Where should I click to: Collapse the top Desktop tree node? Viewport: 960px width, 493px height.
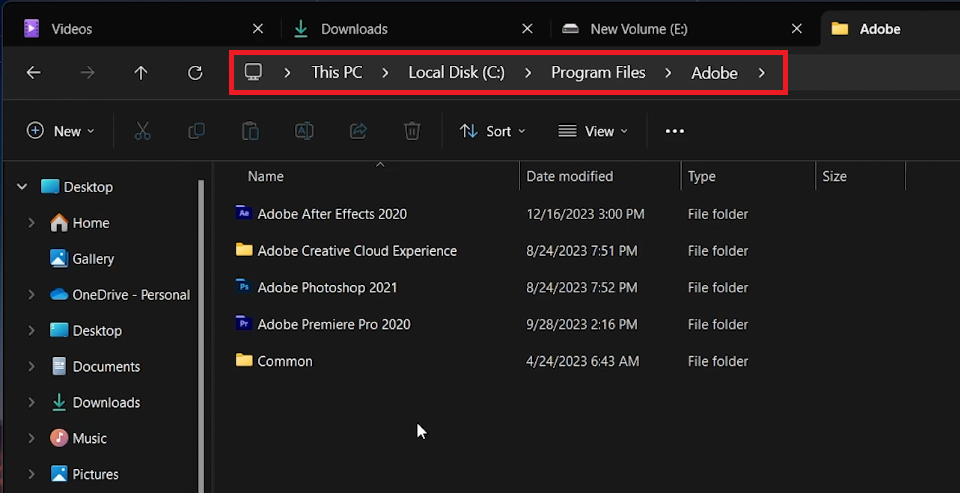(x=22, y=187)
